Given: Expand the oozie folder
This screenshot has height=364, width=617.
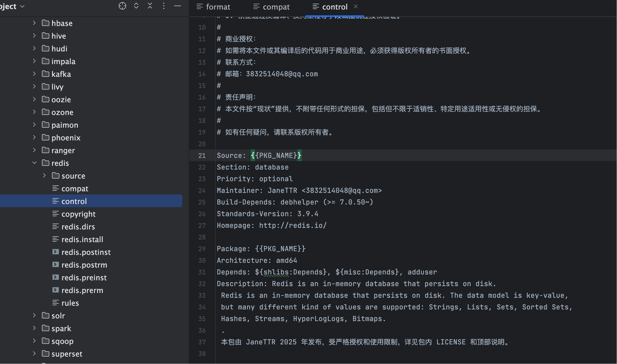Looking at the screenshot, I should pyautogui.click(x=34, y=99).
